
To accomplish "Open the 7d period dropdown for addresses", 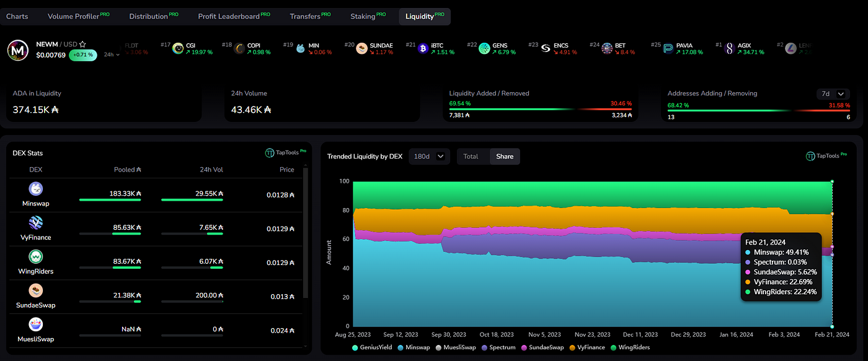I will tap(833, 94).
